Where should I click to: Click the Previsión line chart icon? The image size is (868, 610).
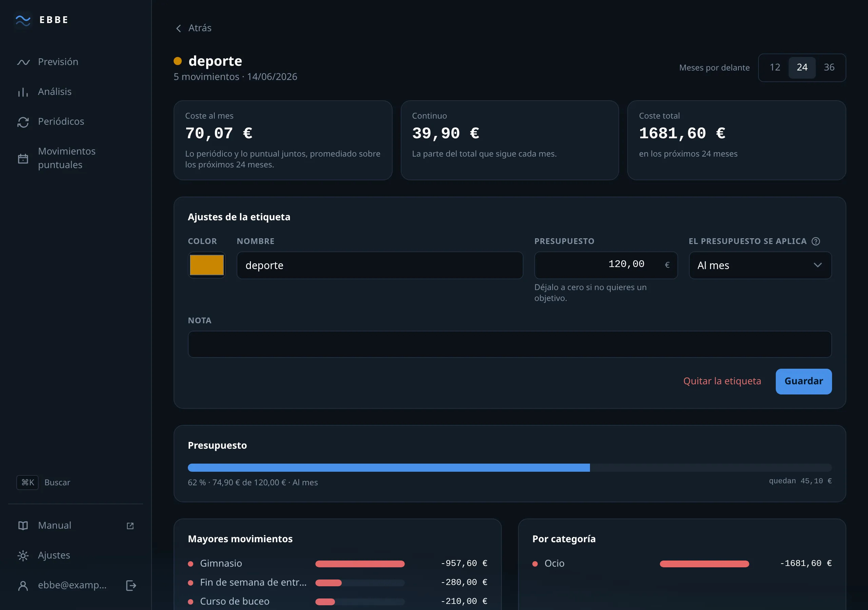coord(23,62)
